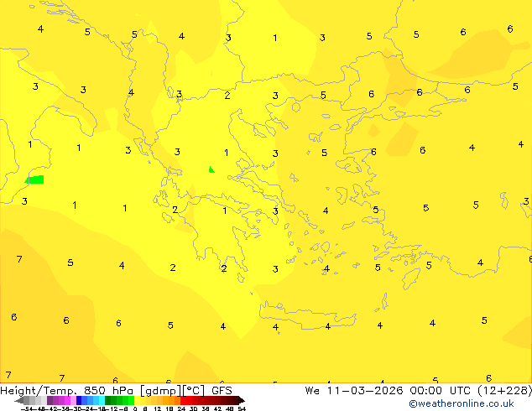Pick the dark green legend swatch
The height and width of the screenshot is (411, 532).
[107, 400]
